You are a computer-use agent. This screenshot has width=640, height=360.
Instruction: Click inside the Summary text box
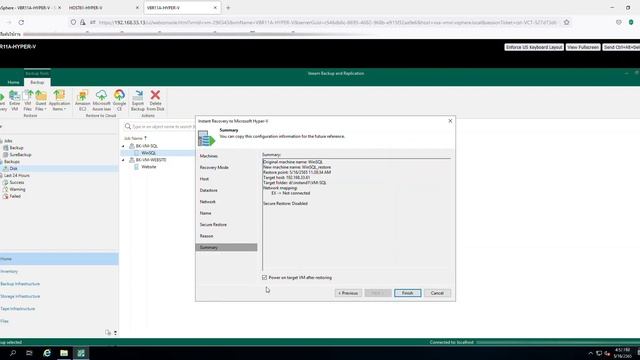point(357,214)
